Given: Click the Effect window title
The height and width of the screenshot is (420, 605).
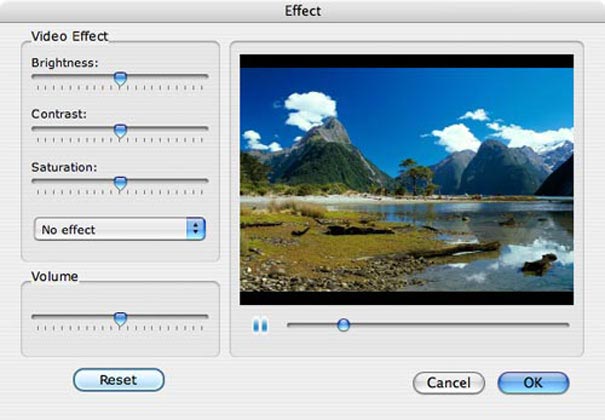Looking at the screenshot, I should tap(302, 11).
